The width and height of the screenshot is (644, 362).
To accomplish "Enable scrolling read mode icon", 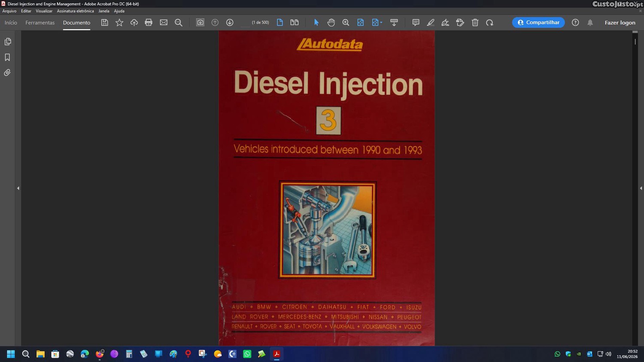I will click(394, 22).
